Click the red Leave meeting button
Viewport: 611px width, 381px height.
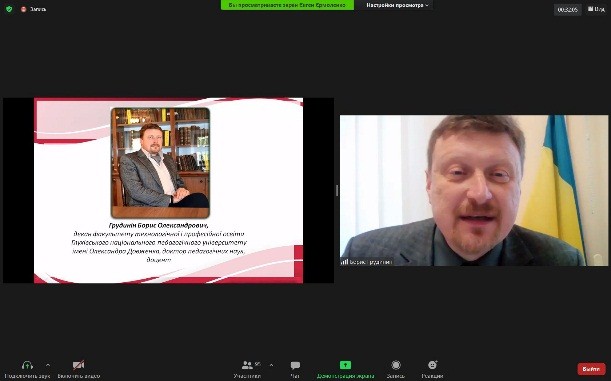[x=592, y=369]
